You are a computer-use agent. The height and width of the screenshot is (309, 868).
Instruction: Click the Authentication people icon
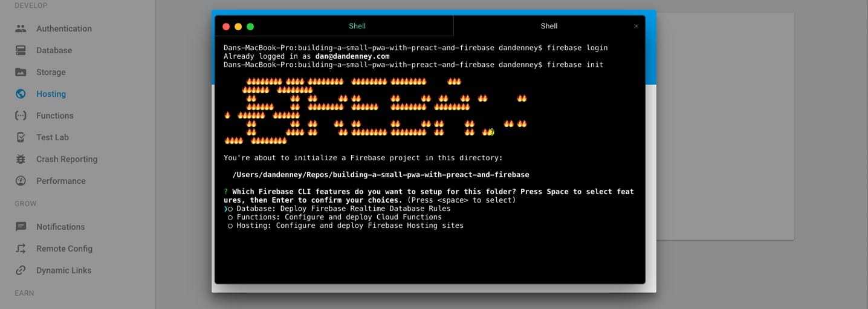[21, 28]
